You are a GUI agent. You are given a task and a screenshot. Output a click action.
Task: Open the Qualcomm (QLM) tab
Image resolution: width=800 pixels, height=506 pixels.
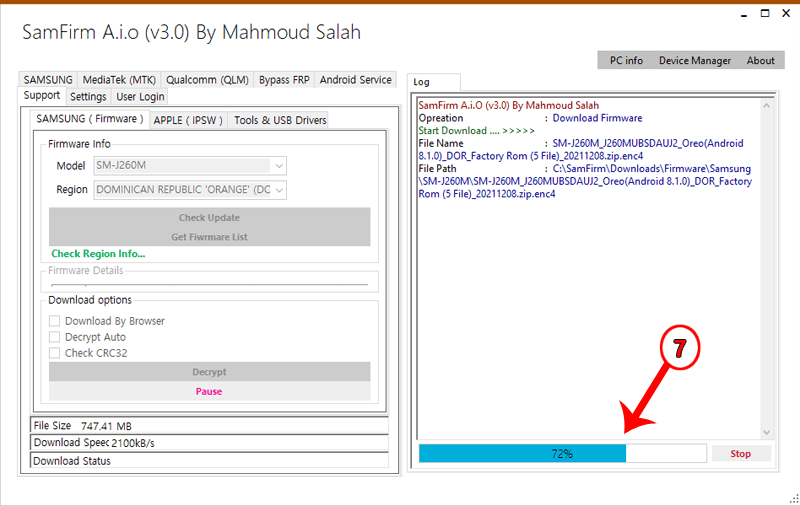click(x=207, y=80)
